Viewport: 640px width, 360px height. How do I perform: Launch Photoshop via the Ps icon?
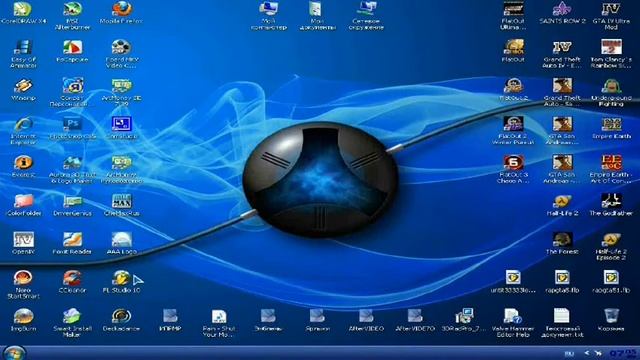pos(72,124)
